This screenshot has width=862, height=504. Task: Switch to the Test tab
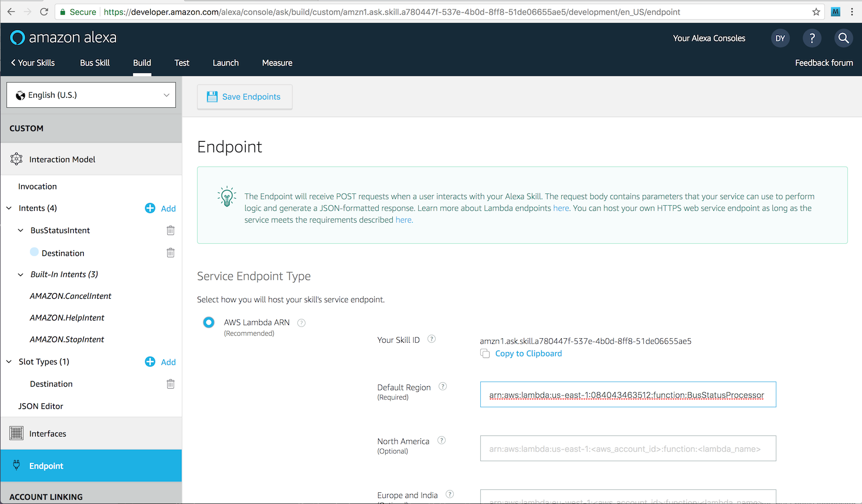(x=182, y=63)
